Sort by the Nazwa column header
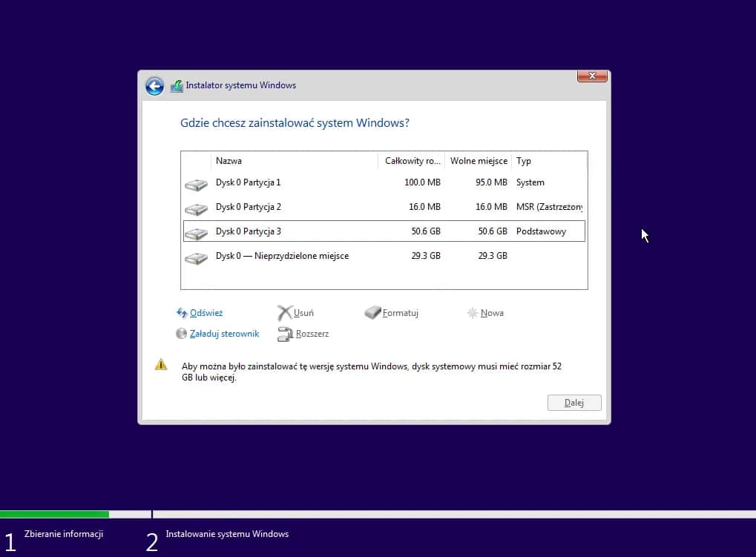This screenshot has width=756, height=557. (229, 160)
